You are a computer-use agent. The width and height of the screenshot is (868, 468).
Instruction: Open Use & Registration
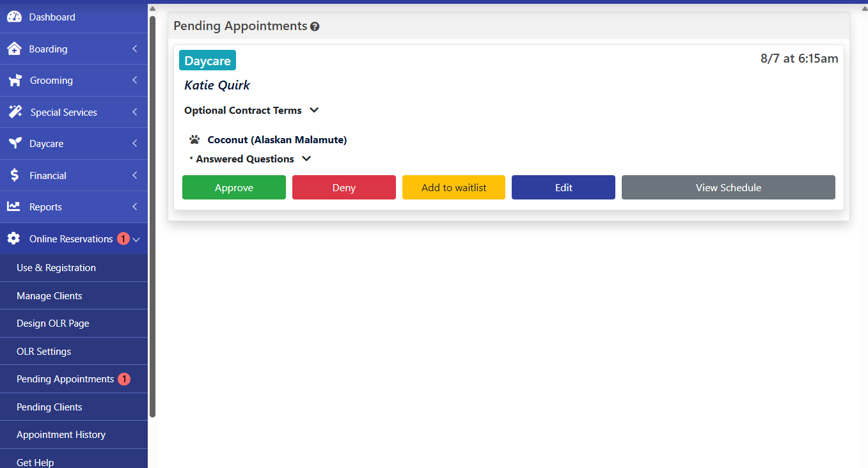pyautogui.click(x=74, y=268)
